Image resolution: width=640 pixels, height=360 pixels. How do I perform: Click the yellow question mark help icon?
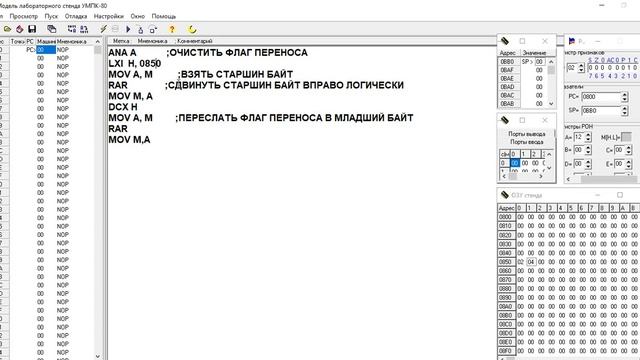pos(172,29)
